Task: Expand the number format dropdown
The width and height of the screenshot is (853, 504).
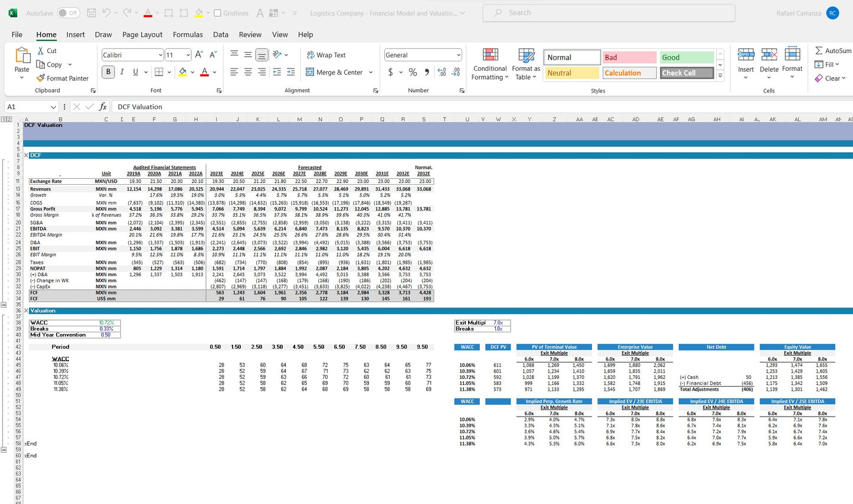Action: pos(458,55)
